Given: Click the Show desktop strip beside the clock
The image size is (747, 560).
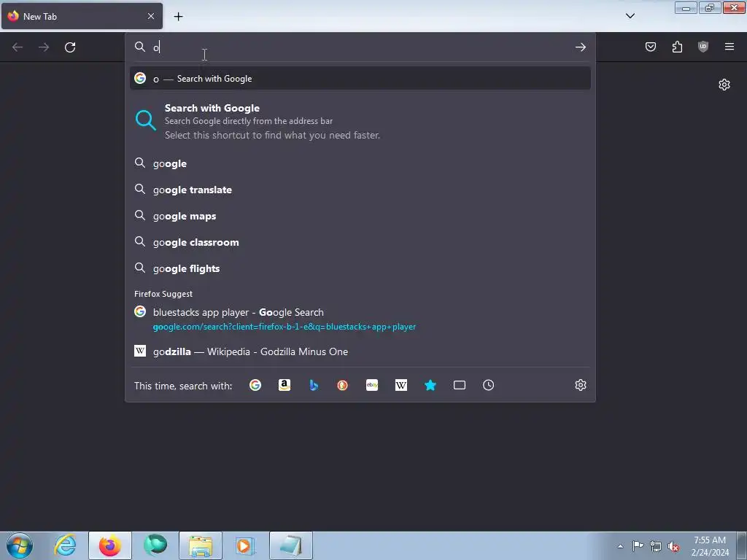Looking at the screenshot, I should tap(742, 545).
